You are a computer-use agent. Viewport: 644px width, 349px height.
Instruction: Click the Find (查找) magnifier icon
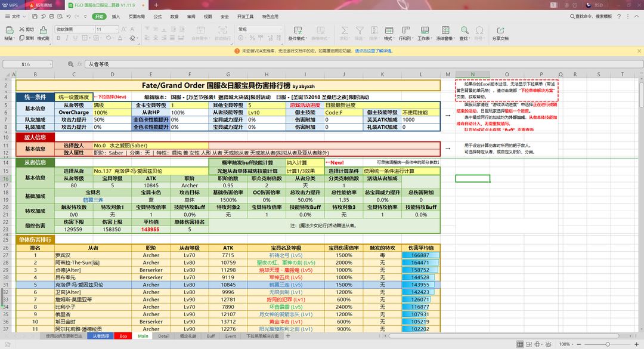pos(464,30)
